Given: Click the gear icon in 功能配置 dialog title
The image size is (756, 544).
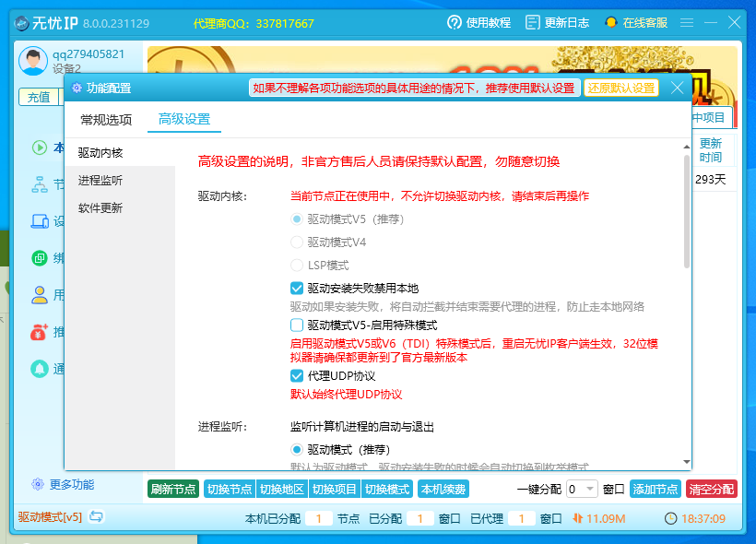Looking at the screenshot, I should coord(77,88).
